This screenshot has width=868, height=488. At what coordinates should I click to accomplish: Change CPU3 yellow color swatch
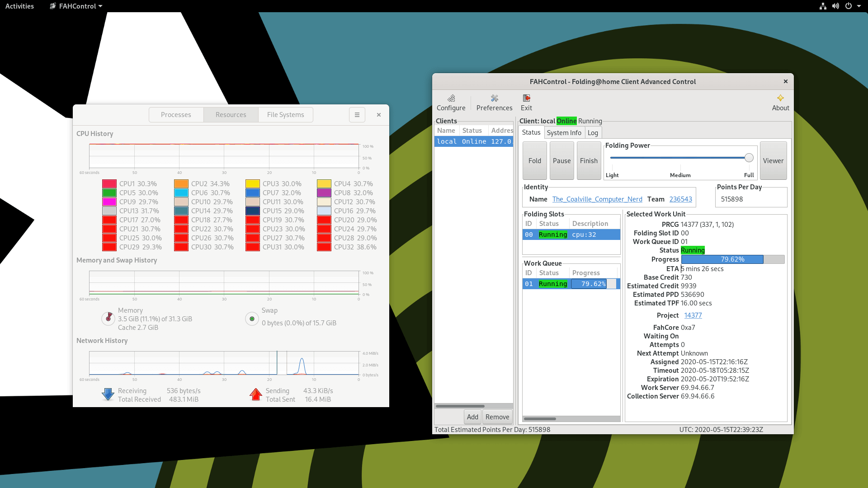click(253, 184)
